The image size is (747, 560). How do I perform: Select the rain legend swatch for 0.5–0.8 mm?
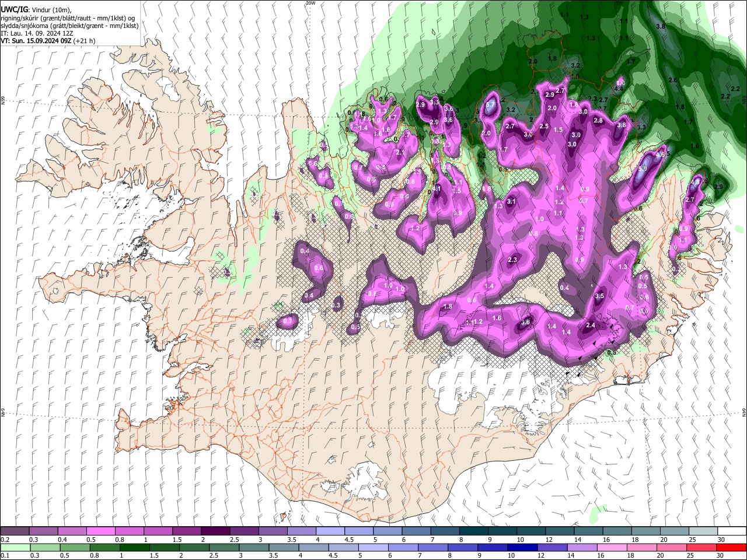[75, 547]
